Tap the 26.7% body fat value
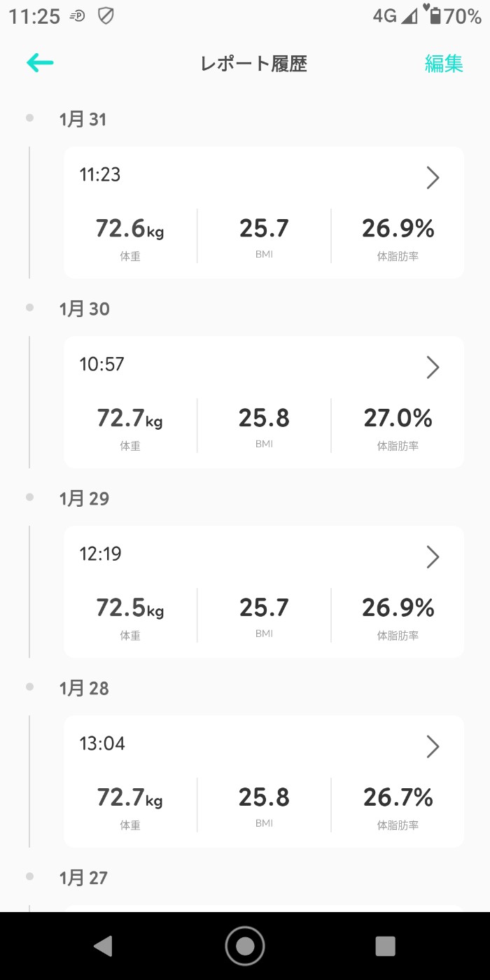The width and height of the screenshot is (490, 980). point(398,797)
